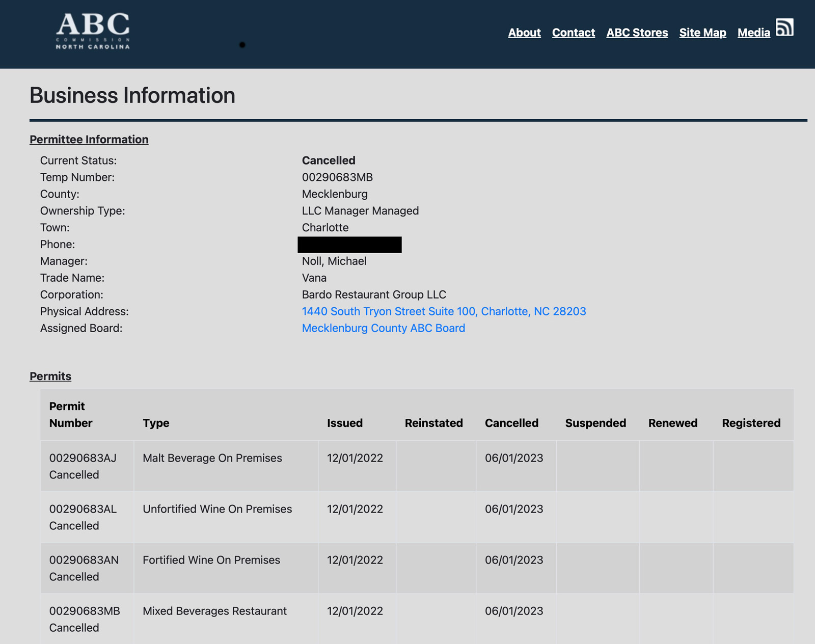Click the Permit Number column header
The width and height of the screenshot is (815, 644).
pos(71,415)
